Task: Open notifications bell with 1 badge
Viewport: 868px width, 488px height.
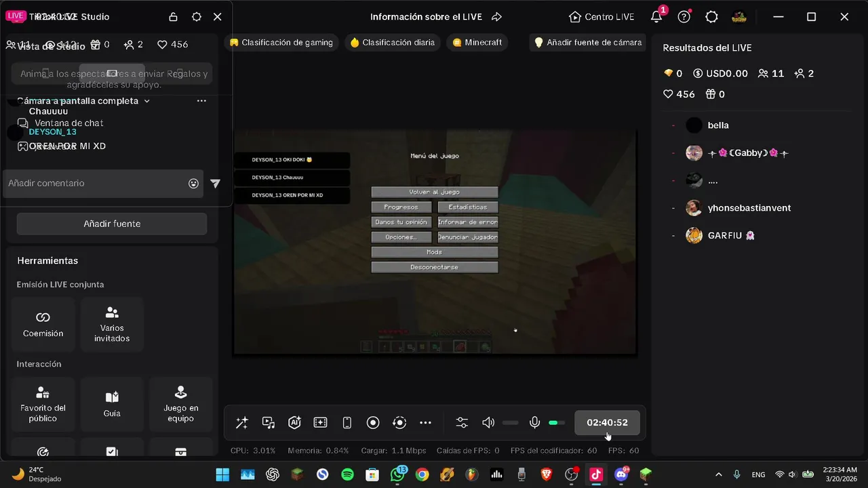Action: 656,17
